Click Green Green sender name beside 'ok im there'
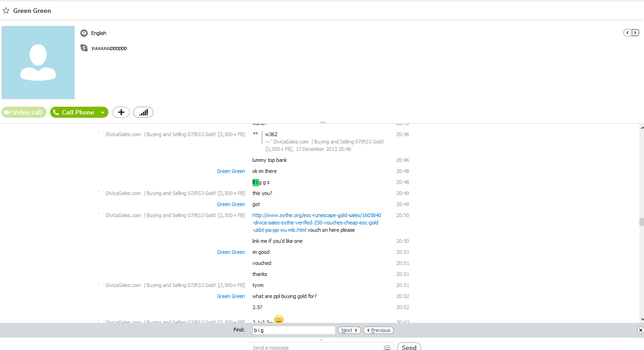Screen dimensions: 644x350 (x=231, y=171)
